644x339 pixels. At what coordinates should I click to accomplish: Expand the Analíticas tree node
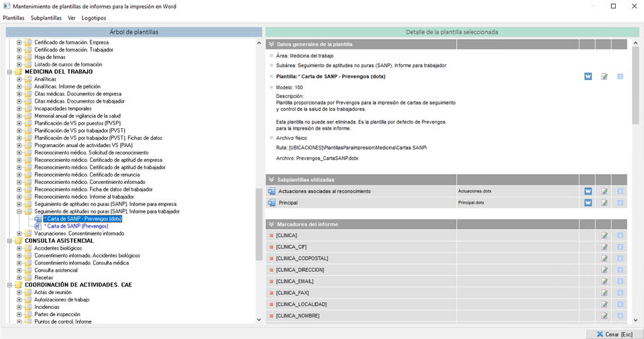(x=19, y=79)
